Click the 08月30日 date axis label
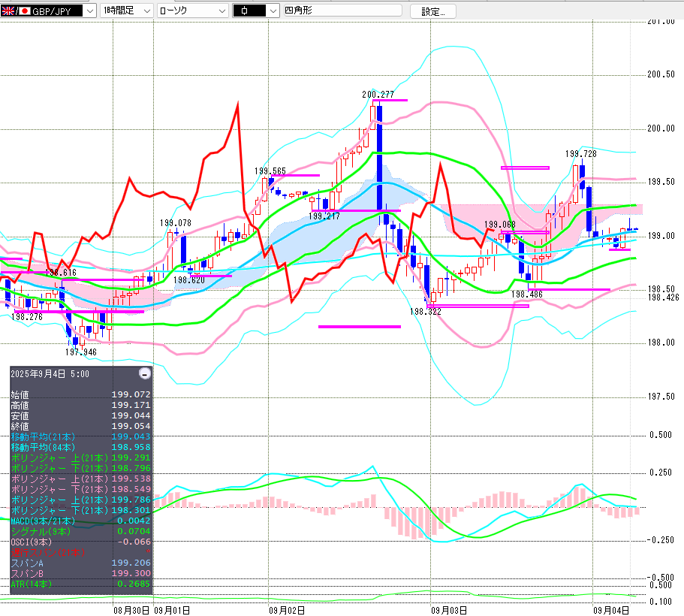 [x=131, y=610]
